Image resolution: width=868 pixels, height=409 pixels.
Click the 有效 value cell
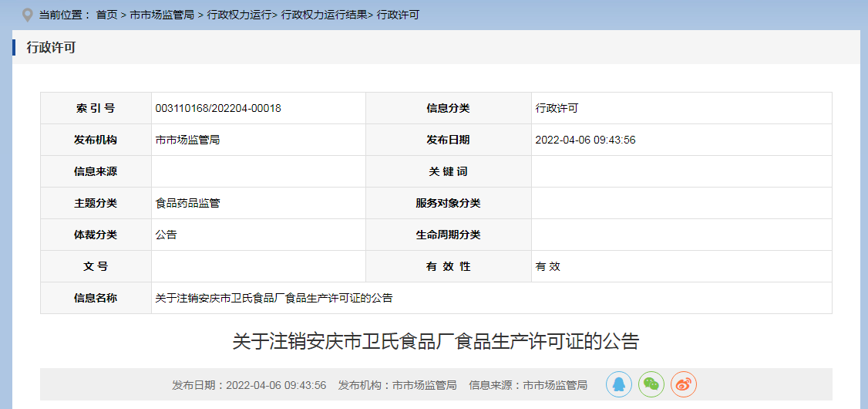681,266
